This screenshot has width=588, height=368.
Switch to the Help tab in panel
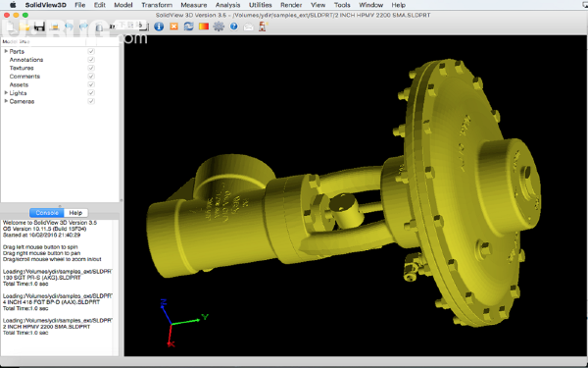(x=75, y=213)
